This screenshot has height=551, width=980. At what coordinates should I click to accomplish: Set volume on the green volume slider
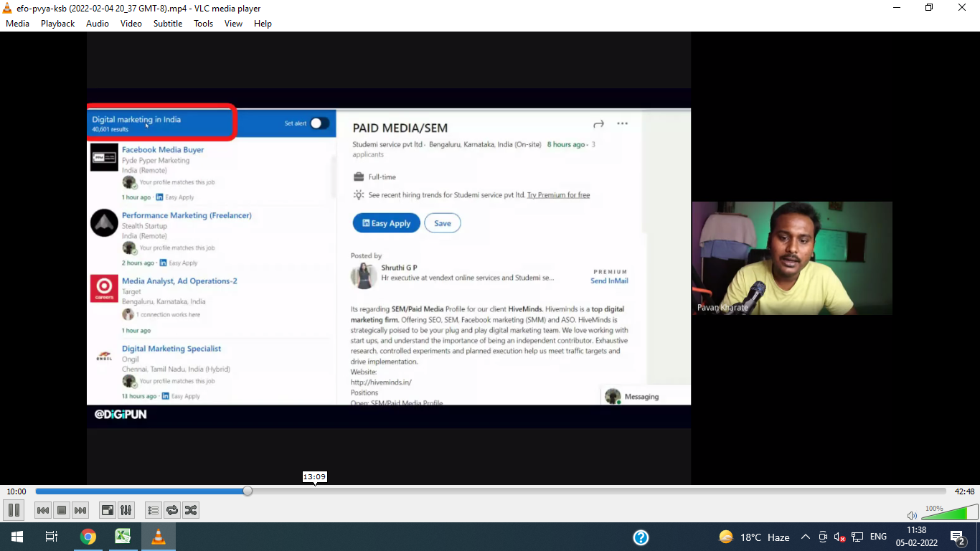point(949,512)
